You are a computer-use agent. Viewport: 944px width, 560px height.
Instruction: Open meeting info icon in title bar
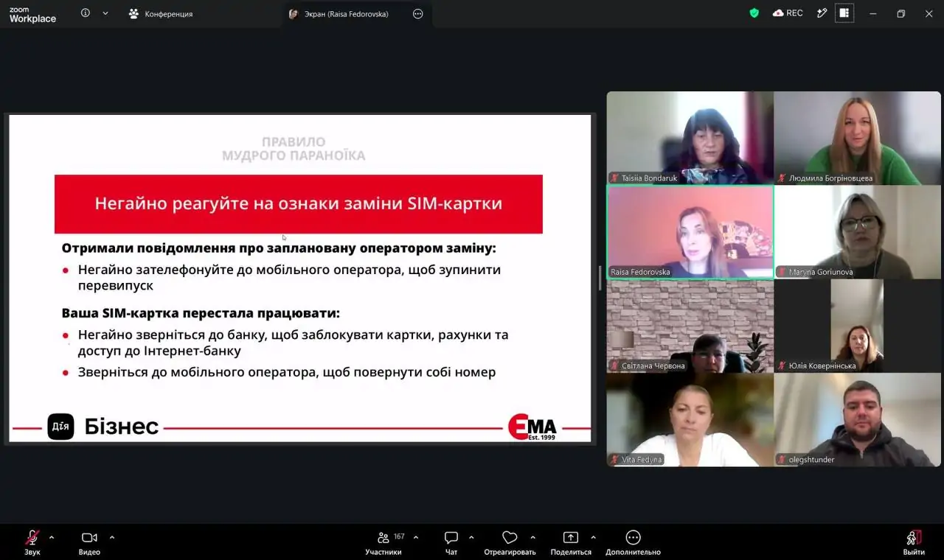[86, 13]
